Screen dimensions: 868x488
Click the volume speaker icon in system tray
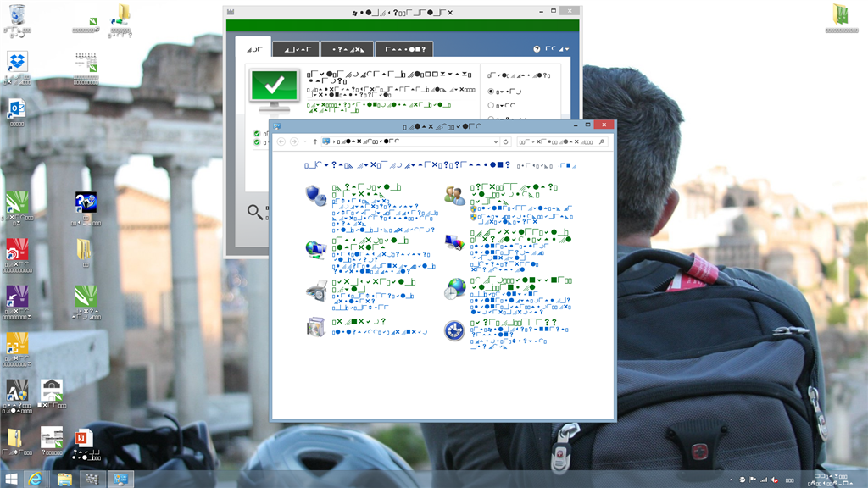[775, 480]
